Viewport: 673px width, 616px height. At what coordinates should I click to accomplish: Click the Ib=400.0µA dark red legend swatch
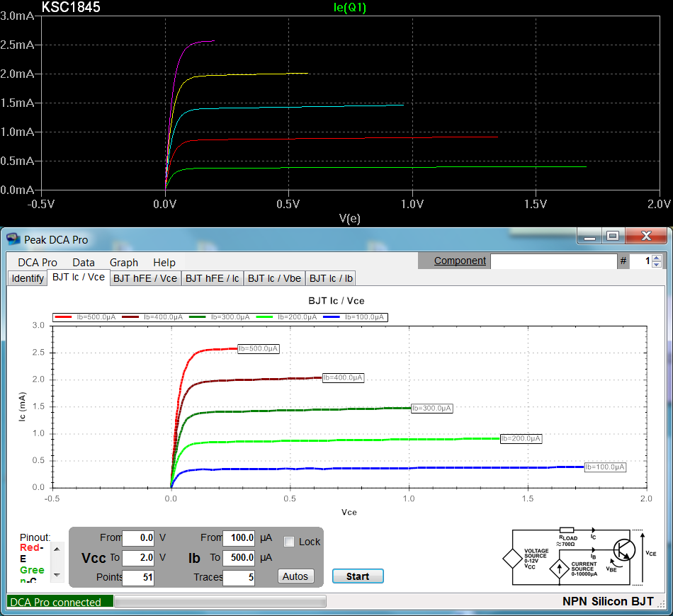pos(130,317)
